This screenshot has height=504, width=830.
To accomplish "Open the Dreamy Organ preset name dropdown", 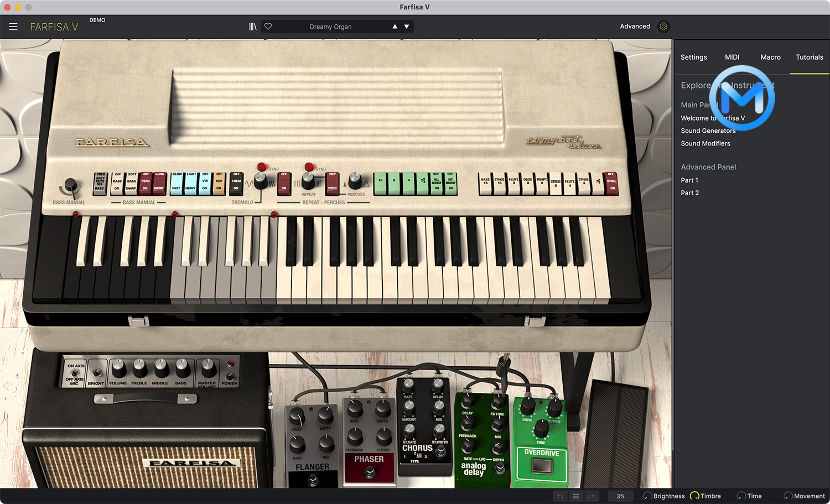I will coord(330,27).
